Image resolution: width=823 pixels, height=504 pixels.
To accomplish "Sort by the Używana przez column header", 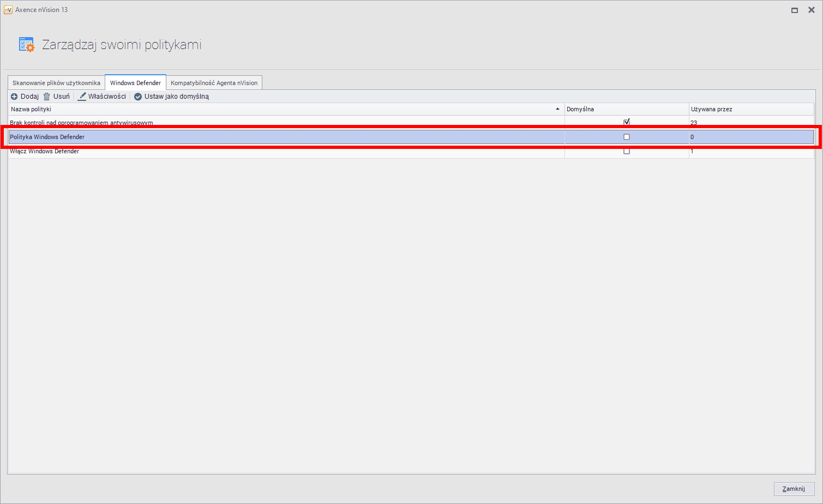I will click(x=711, y=109).
